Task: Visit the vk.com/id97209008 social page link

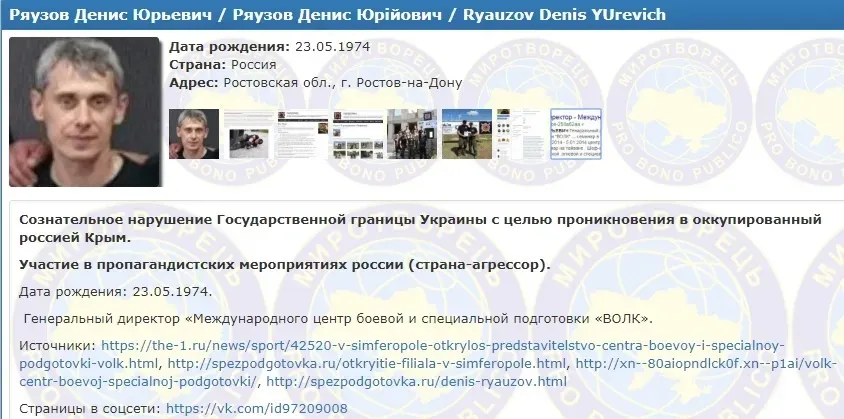Action: pyautogui.click(x=257, y=409)
